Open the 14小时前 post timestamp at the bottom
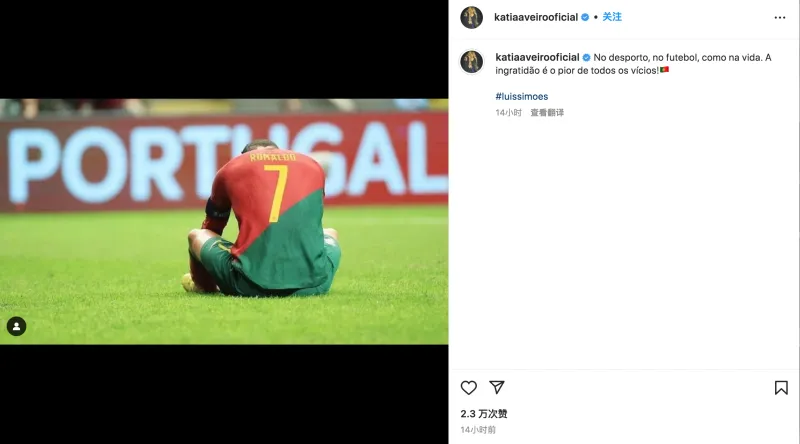Image resolution: width=800 pixels, height=444 pixels. (478, 430)
